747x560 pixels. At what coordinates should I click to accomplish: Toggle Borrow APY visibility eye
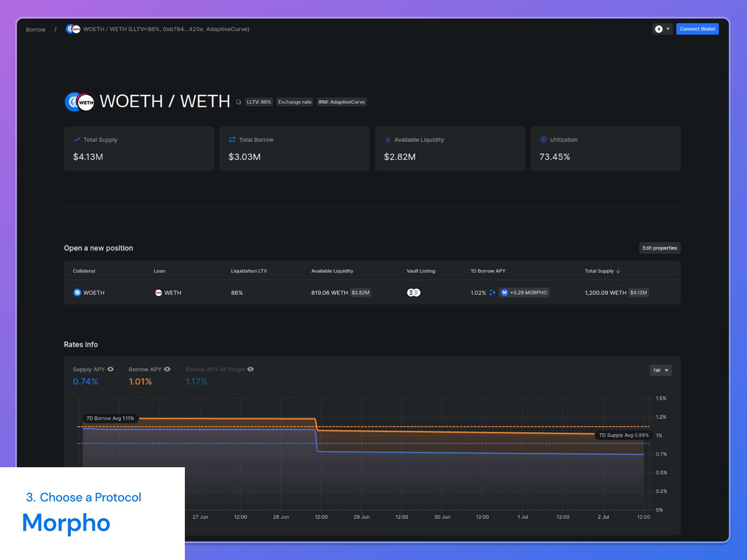click(167, 369)
